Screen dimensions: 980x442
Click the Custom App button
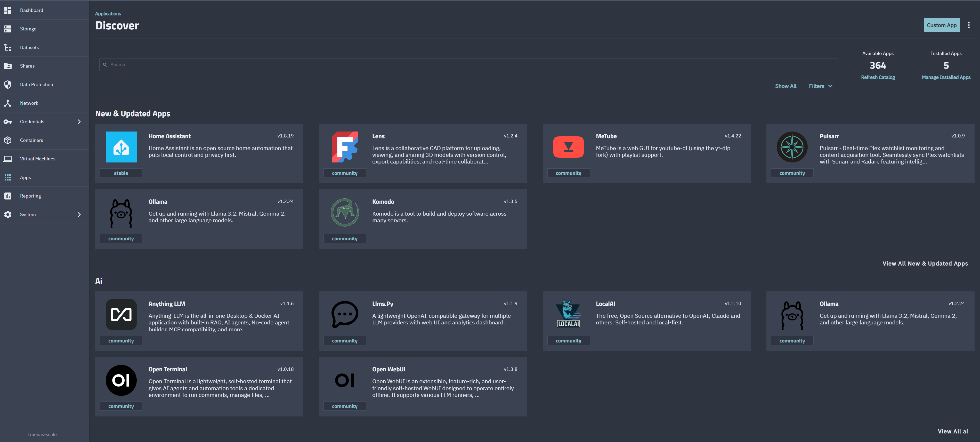(x=942, y=25)
